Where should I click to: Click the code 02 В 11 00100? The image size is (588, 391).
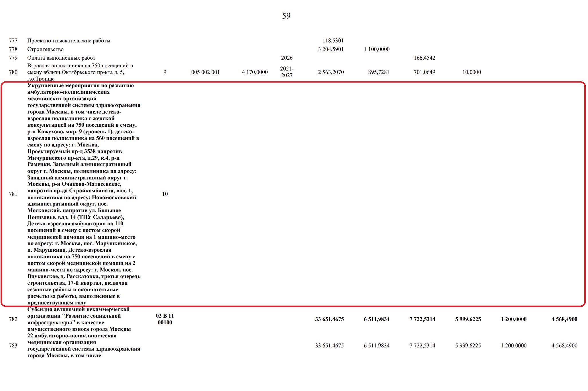click(x=165, y=319)
